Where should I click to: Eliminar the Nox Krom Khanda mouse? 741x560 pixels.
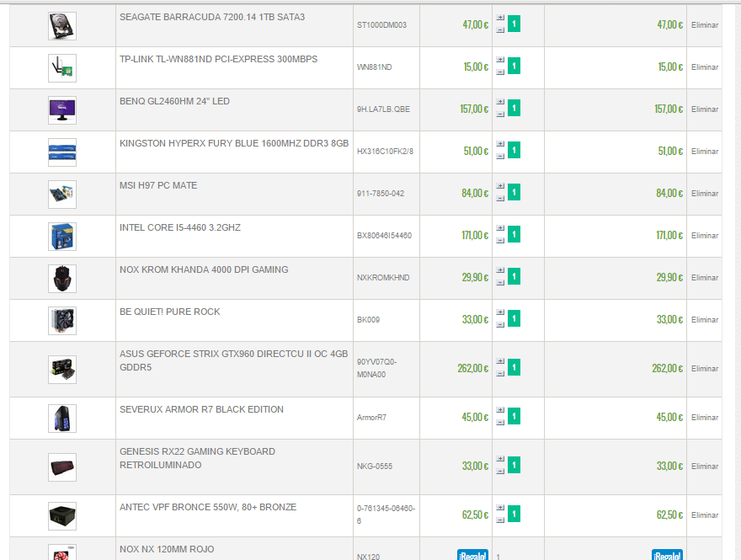tap(705, 277)
